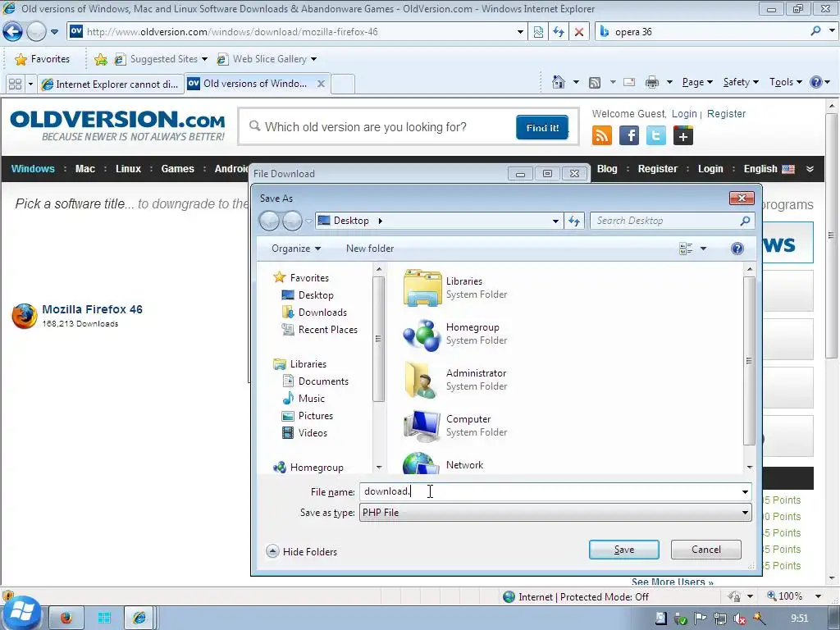Click the Read Mail envelope icon
The image size is (840, 630).
pyautogui.click(x=629, y=82)
